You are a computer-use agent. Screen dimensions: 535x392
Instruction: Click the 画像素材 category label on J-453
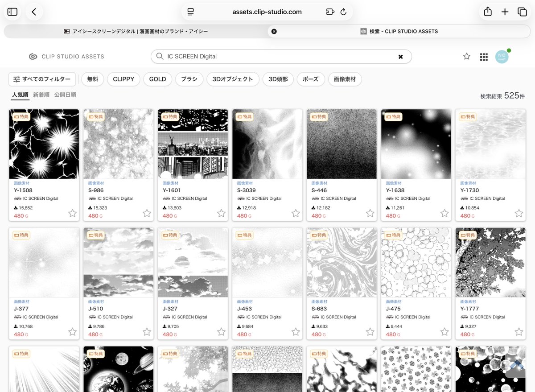point(245,301)
